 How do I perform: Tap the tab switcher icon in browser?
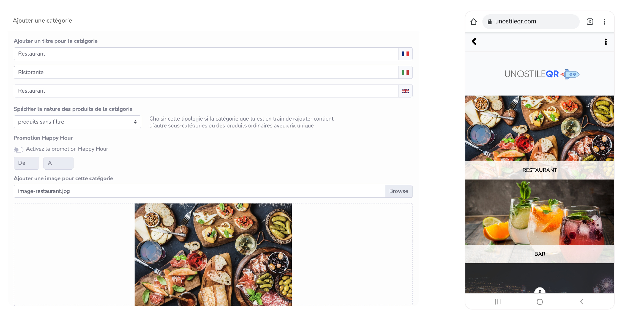coord(590,21)
